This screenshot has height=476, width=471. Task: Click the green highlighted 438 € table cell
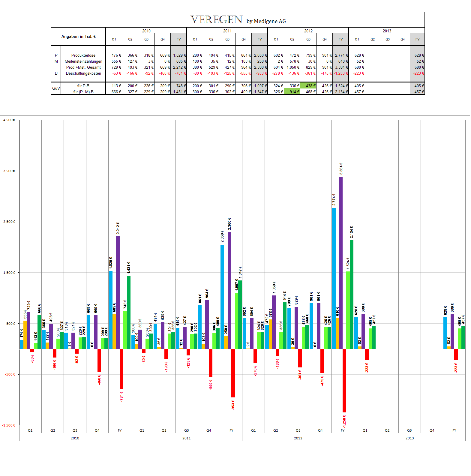[x=308, y=86]
